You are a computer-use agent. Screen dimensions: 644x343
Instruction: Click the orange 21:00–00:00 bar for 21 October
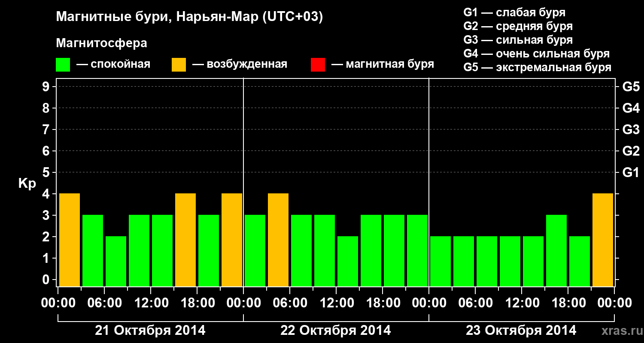[x=232, y=240]
